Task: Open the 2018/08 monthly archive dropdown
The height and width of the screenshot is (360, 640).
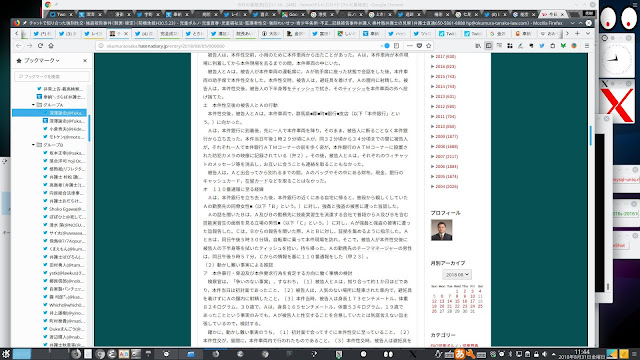Action: pyautogui.click(x=457, y=275)
